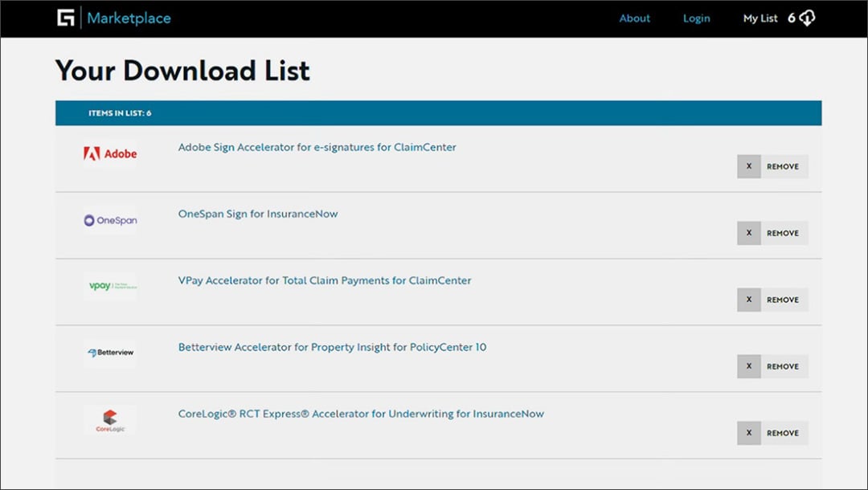The image size is (868, 490).
Task: Open My List from the header
Action: [759, 18]
